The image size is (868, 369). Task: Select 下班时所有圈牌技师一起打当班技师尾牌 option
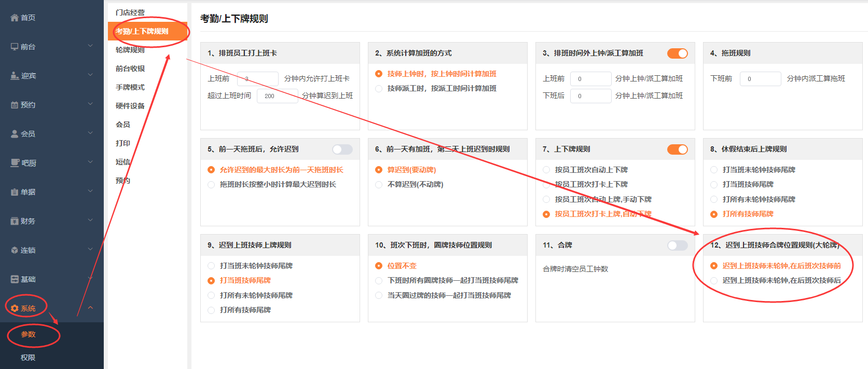pyautogui.click(x=447, y=280)
